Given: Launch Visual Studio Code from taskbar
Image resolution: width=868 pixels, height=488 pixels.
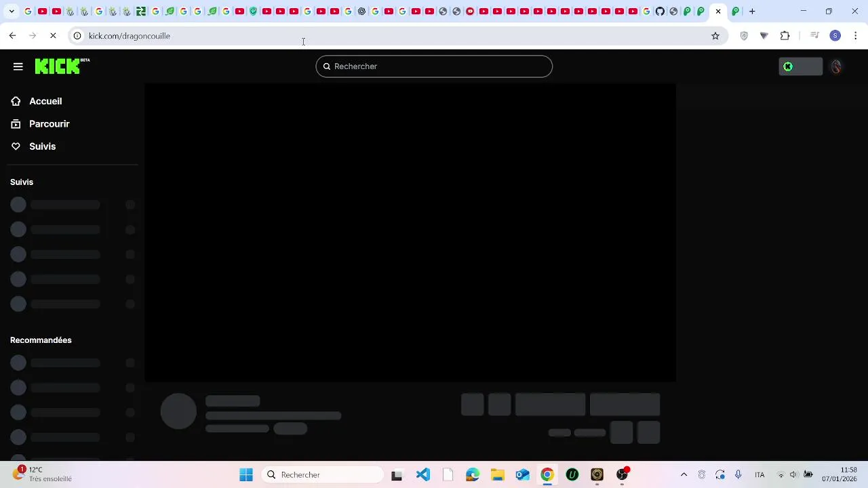Looking at the screenshot, I should [423, 474].
